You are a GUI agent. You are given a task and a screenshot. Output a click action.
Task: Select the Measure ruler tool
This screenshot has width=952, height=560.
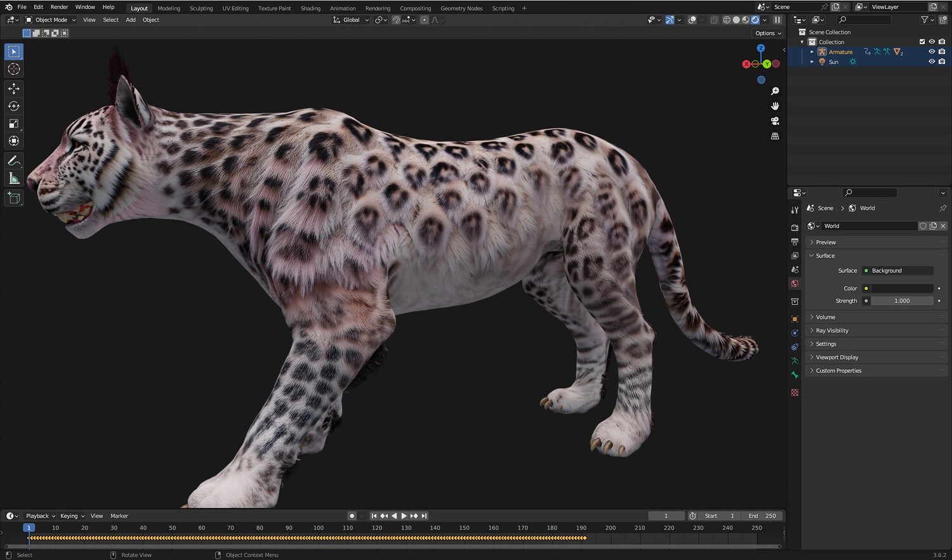(x=13, y=179)
